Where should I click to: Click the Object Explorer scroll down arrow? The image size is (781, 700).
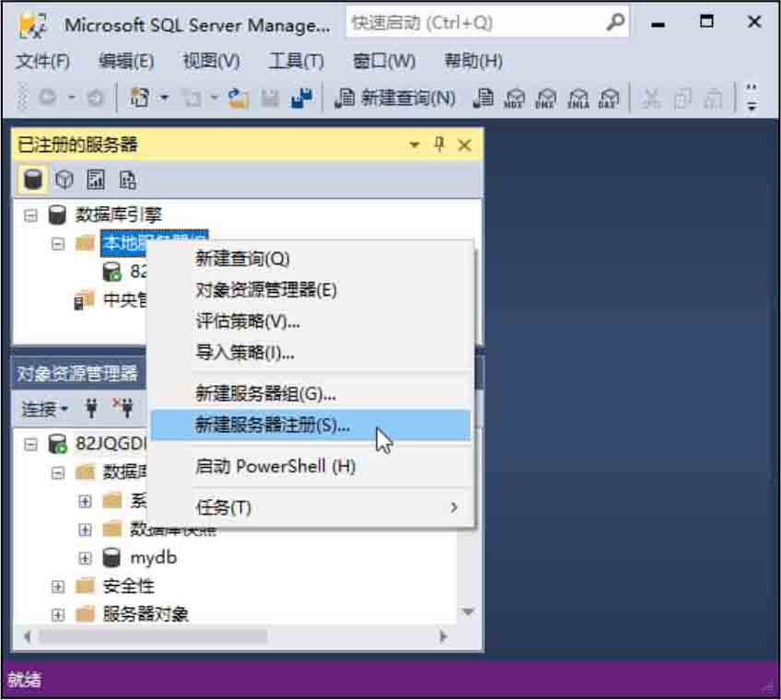coord(468,612)
